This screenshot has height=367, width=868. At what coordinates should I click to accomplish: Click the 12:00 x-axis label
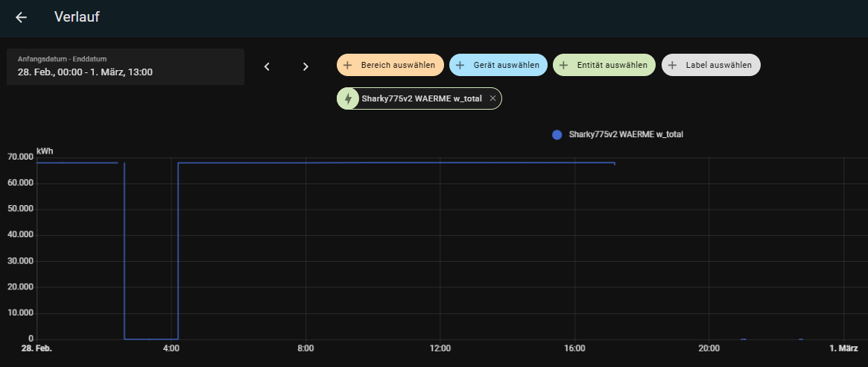(x=440, y=348)
